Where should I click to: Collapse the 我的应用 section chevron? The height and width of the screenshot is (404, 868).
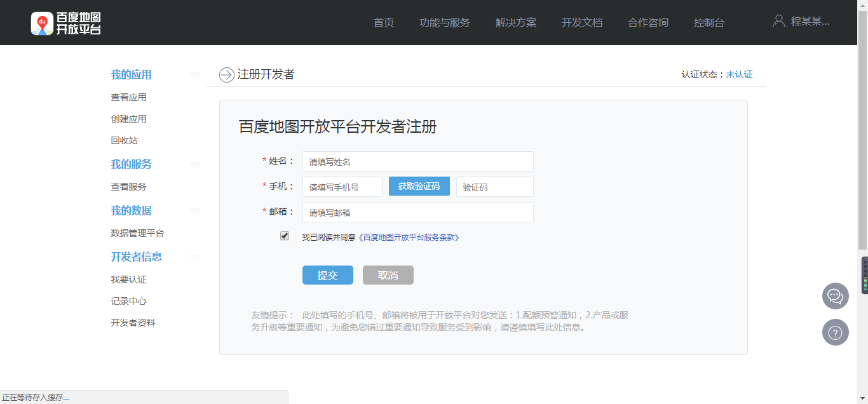pos(195,76)
